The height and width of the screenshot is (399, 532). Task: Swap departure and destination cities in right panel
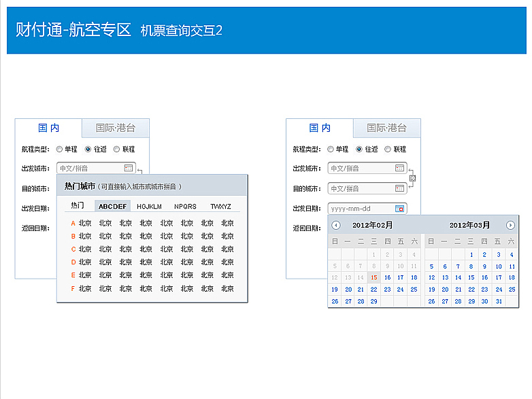(412, 178)
